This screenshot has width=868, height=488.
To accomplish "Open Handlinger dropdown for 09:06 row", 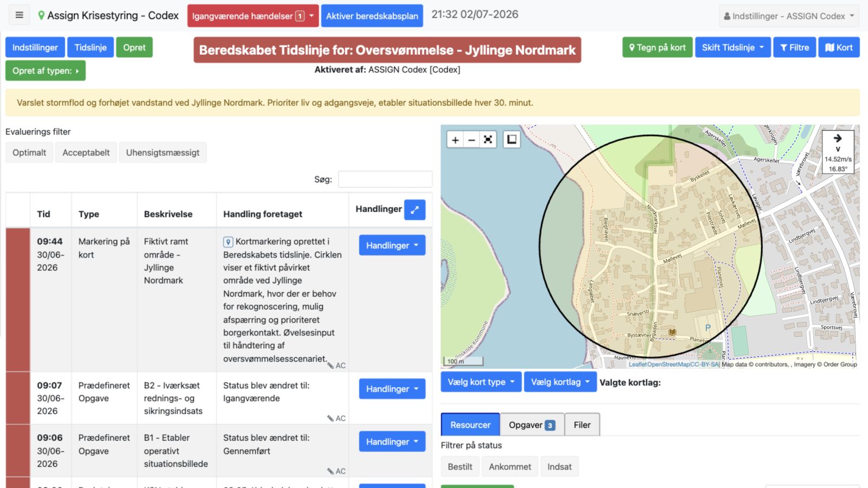I will tap(392, 441).
